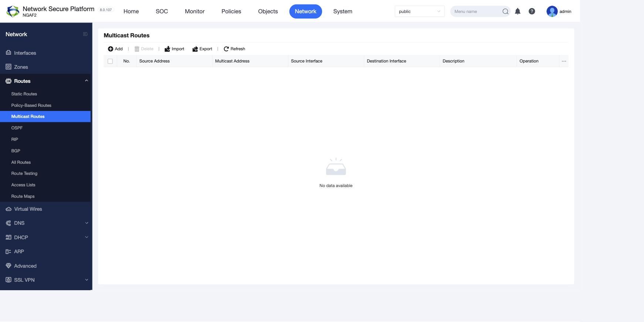Switch to the SOC tab
The image size is (644, 322).
tap(162, 11)
